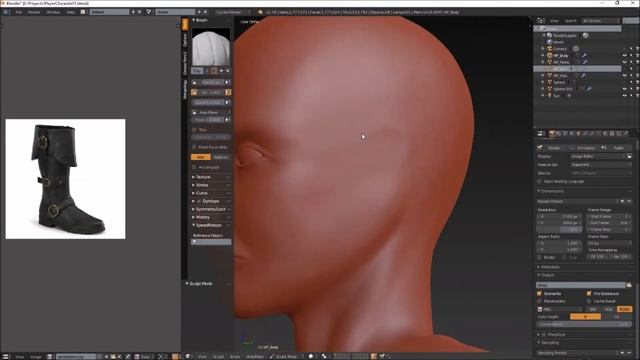Open the Sampling Presets dropdown

pos(577,353)
